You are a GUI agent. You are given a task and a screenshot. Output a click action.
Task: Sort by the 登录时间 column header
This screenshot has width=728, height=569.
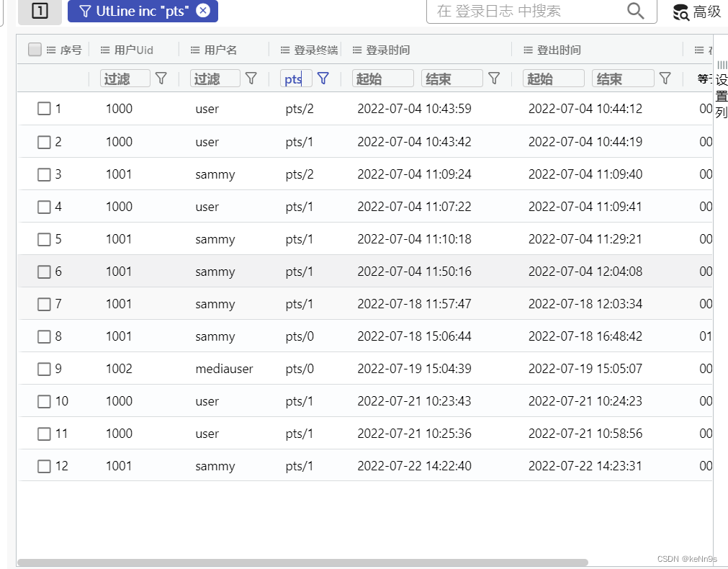tap(387, 50)
